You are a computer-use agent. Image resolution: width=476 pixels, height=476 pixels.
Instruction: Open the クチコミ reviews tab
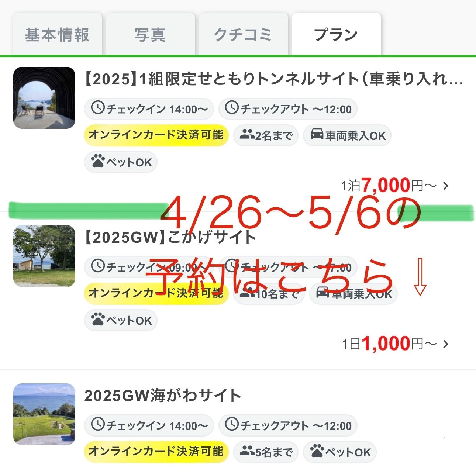click(243, 34)
